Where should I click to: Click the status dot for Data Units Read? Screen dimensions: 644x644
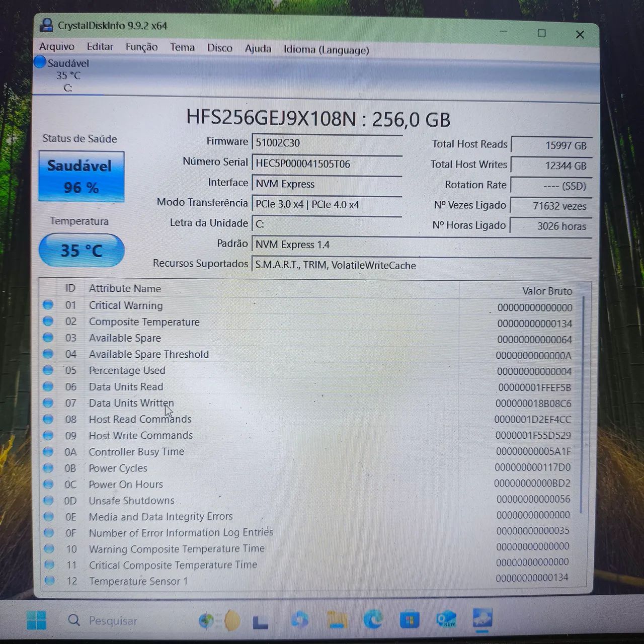click(x=48, y=386)
